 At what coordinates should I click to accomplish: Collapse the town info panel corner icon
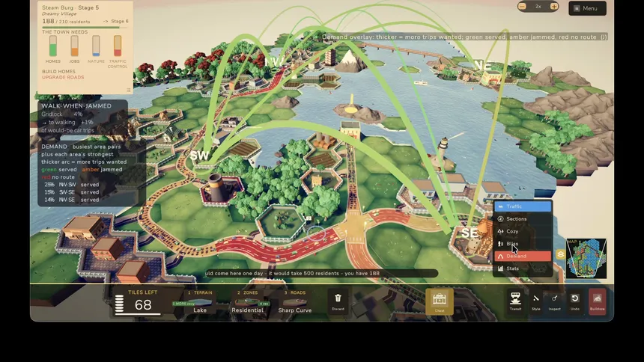pyautogui.click(x=129, y=90)
